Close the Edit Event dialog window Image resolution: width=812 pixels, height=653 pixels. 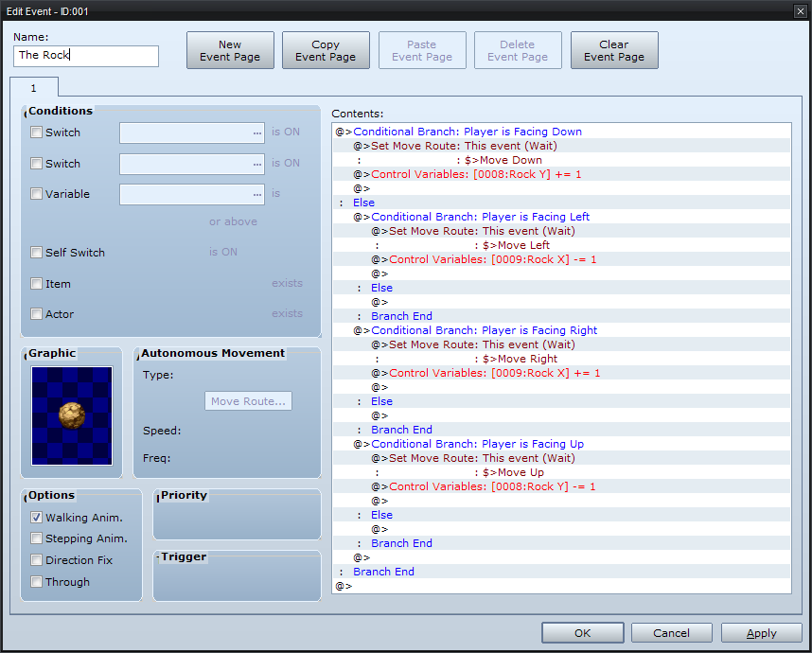(800, 9)
